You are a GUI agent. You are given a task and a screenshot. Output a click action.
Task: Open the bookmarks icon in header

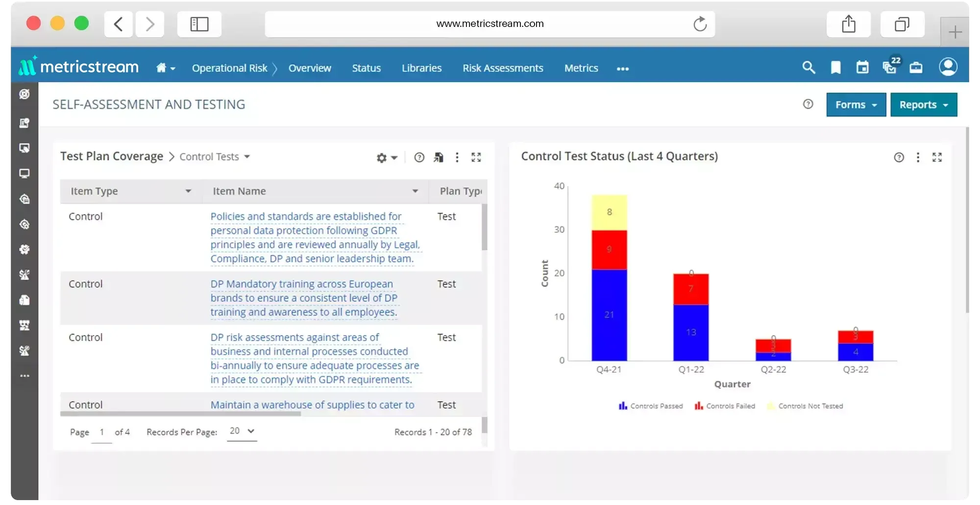(836, 67)
